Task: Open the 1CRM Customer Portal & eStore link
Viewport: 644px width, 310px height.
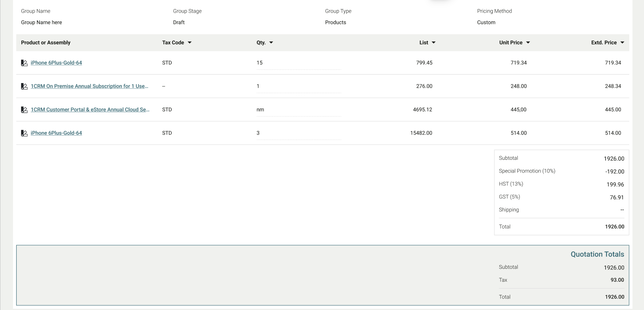Action: tap(90, 110)
